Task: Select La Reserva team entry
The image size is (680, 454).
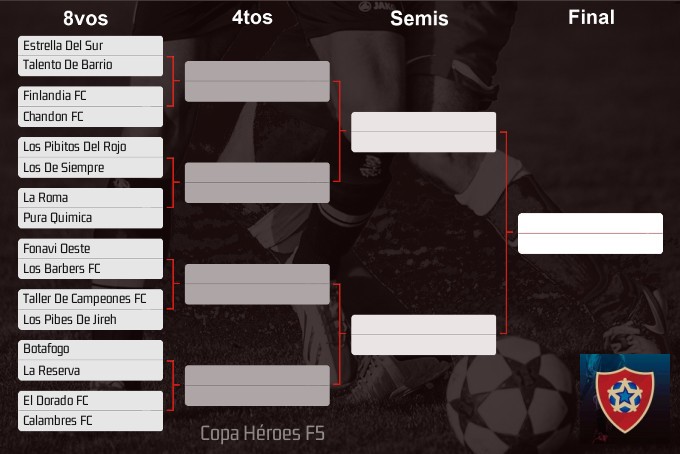Action: [90, 371]
